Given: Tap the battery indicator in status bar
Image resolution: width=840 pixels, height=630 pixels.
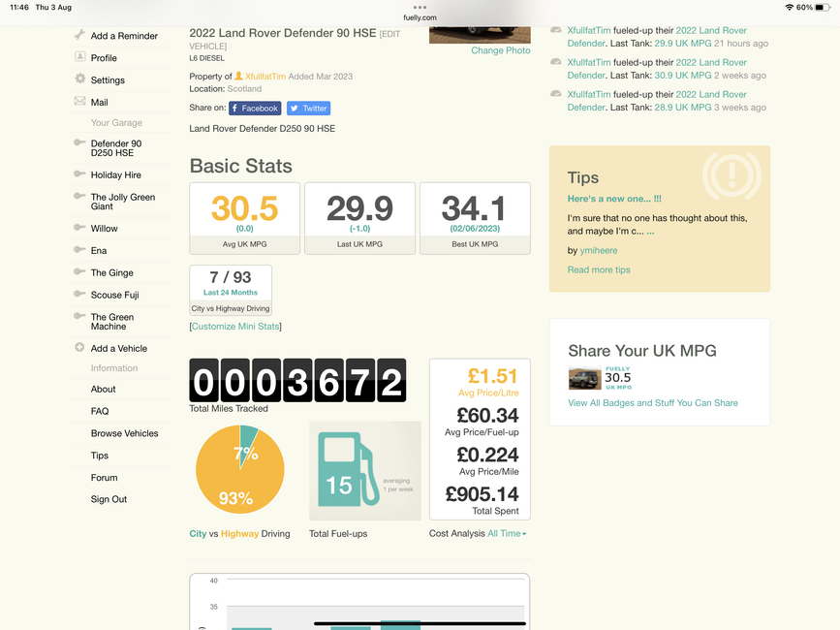Looking at the screenshot, I should [x=823, y=8].
